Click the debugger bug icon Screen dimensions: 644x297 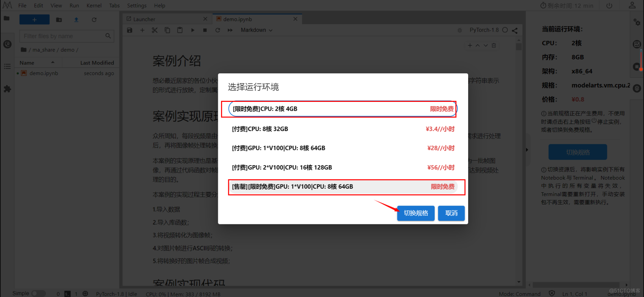coord(460,30)
